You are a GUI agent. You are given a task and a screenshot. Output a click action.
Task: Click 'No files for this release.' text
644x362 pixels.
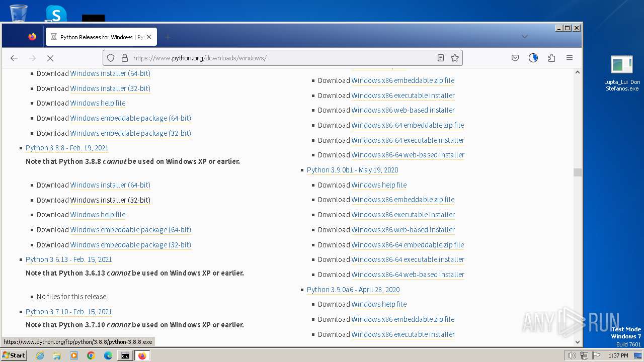(x=72, y=297)
